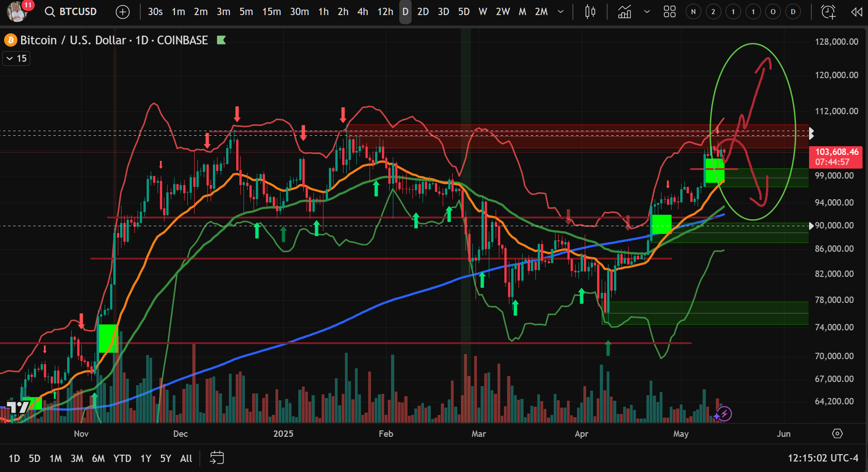Select the YTD range at the bottom
The width and height of the screenshot is (868, 472).
[122, 458]
